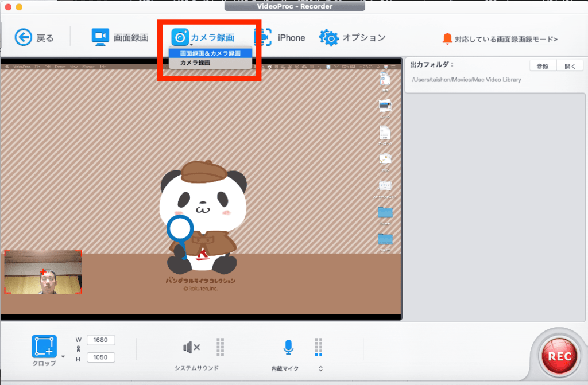Click the システムサウンド label
This screenshot has width=588, height=385.
point(196,368)
